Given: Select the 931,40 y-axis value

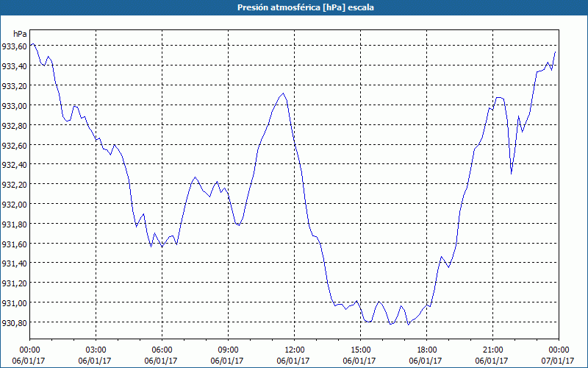Looking at the screenshot, I should (14, 263).
